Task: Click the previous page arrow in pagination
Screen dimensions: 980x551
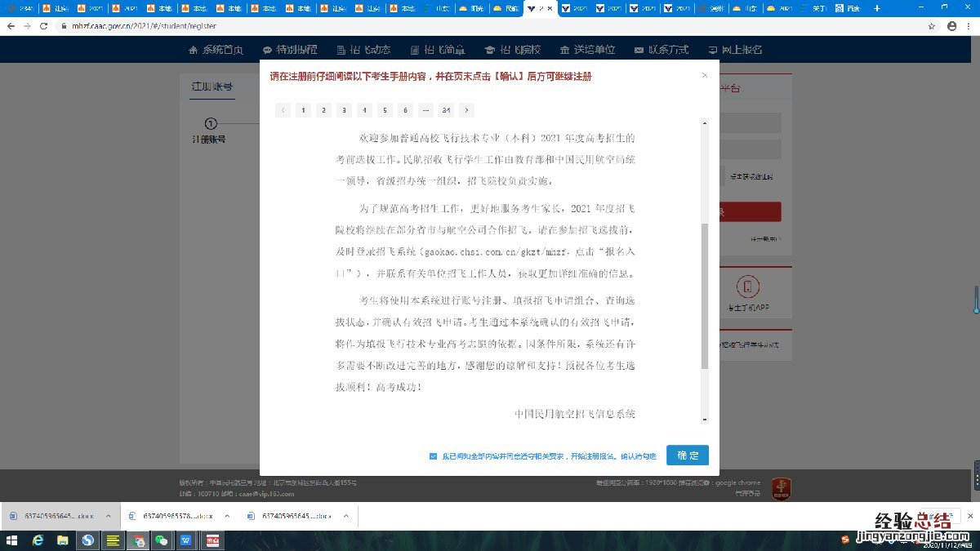Action: click(283, 110)
